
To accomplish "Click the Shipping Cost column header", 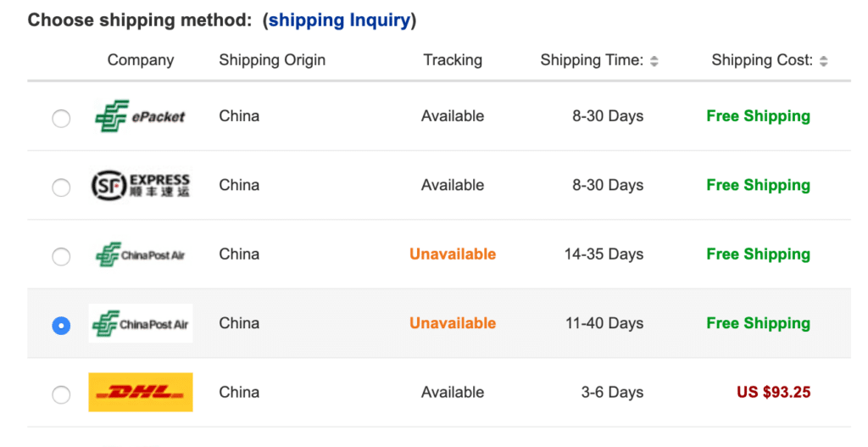I will [762, 60].
